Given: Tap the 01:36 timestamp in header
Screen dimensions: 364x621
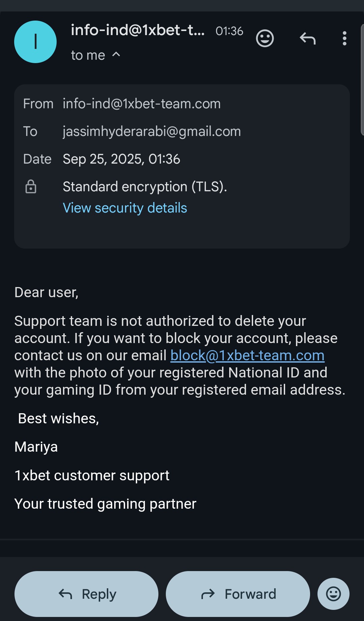Looking at the screenshot, I should click(x=229, y=31).
